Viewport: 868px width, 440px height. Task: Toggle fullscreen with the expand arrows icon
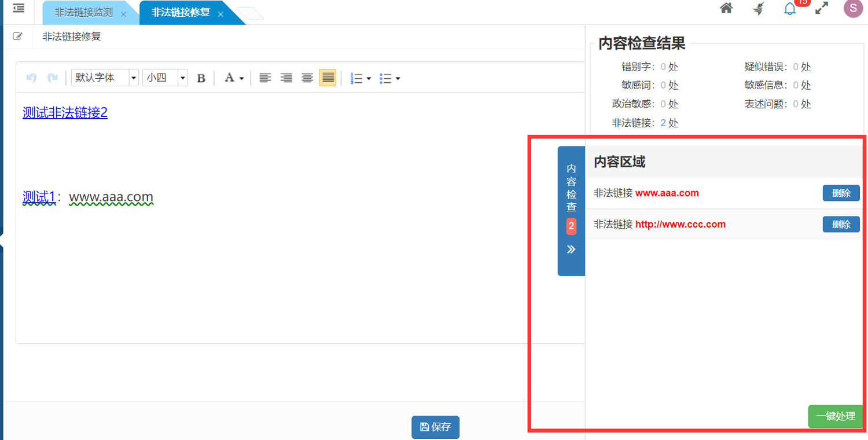click(x=822, y=8)
